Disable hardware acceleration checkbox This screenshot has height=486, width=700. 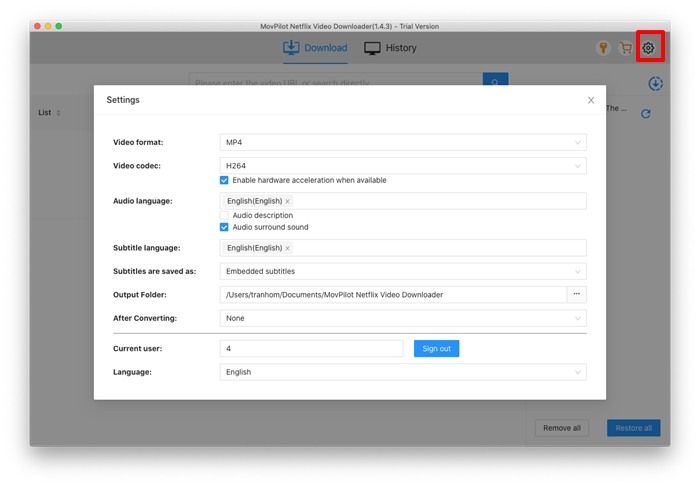click(224, 180)
